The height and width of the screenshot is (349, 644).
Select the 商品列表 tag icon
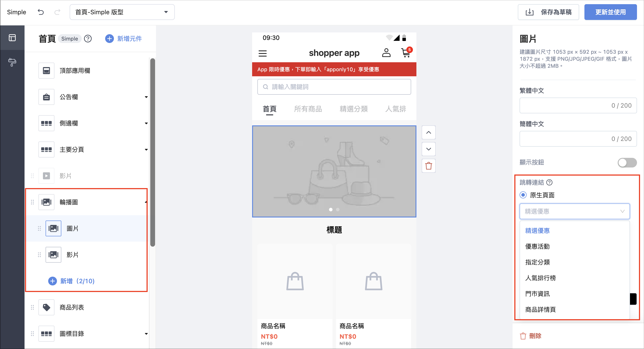click(x=46, y=307)
